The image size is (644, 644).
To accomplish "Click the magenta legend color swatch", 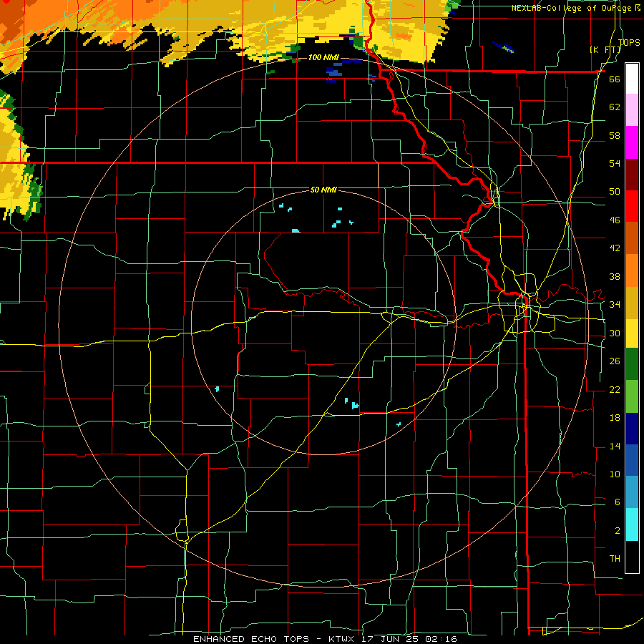I will [x=632, y=142].
